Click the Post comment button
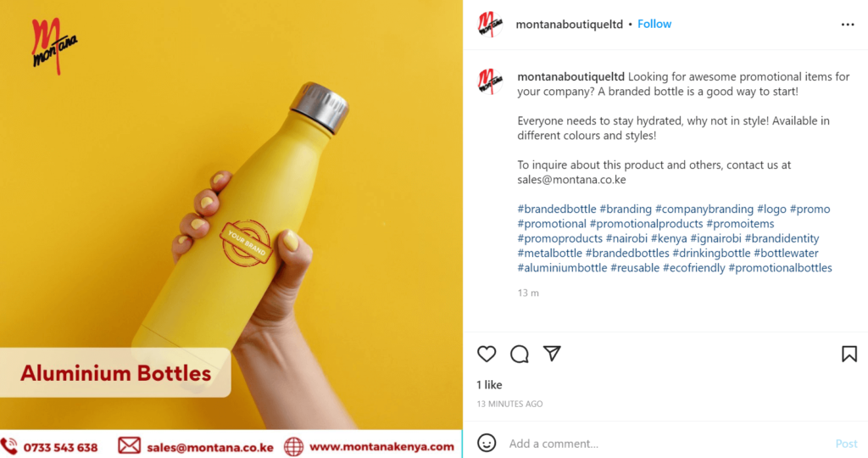868x458 pixels. coord(847,444)
